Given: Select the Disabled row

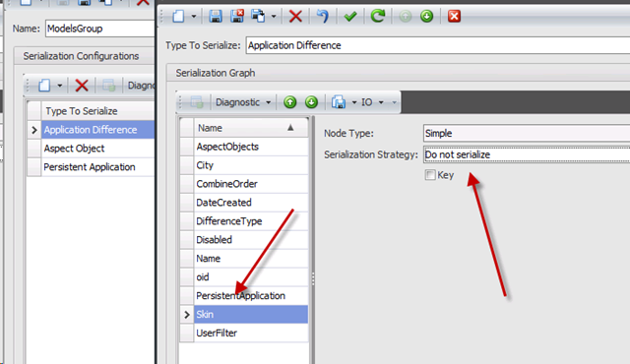Looking at the screenshot, I should click(251, 240).
